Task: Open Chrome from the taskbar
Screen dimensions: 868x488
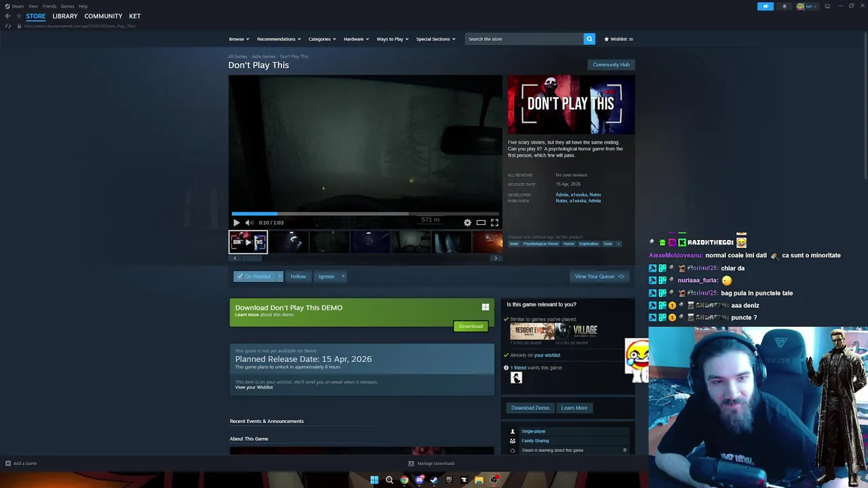Action: click(404, 480)
